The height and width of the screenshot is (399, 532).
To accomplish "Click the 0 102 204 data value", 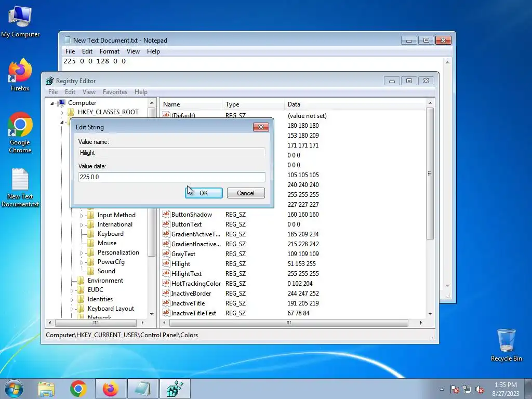I will coord(300,283).
